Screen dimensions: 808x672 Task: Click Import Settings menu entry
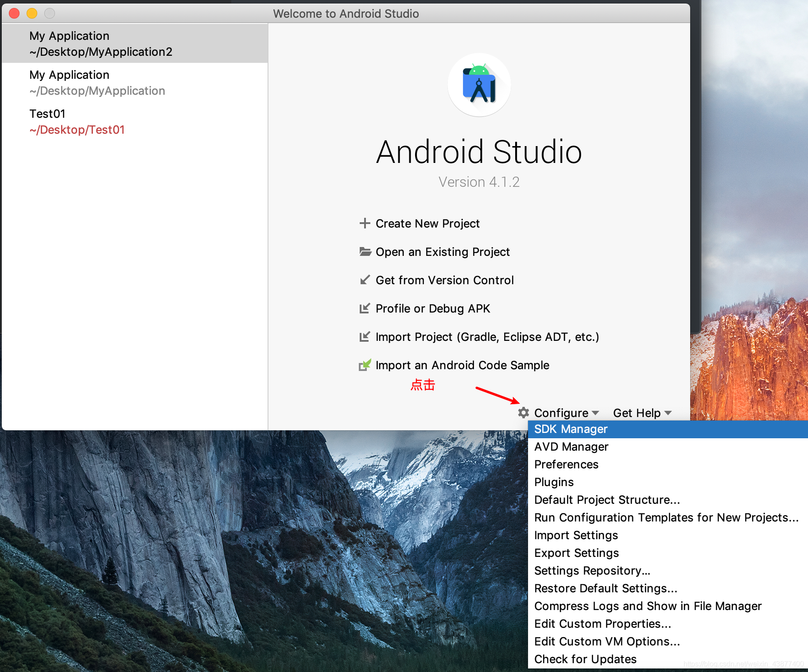[x=668, y=535]
